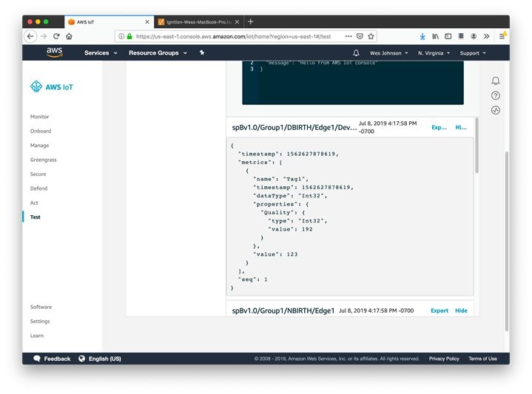Click inside the publish message code editor
This screenshot has width=532, height=394.
[x=353, y=82]
